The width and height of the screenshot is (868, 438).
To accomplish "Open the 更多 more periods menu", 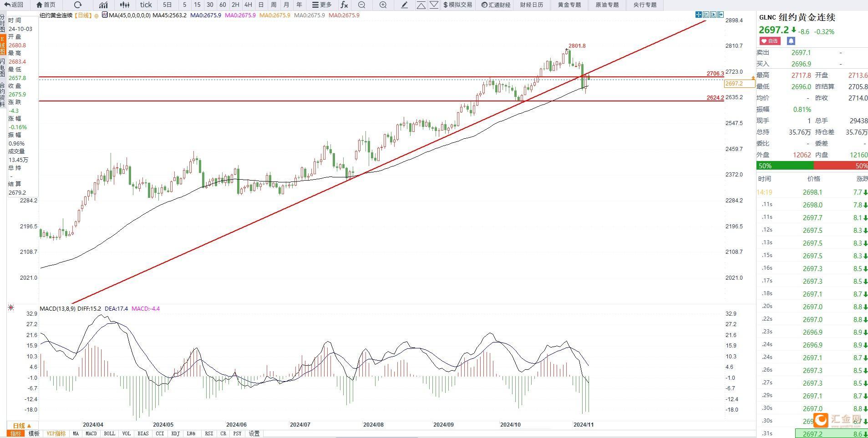I will (x=322, y=5).
